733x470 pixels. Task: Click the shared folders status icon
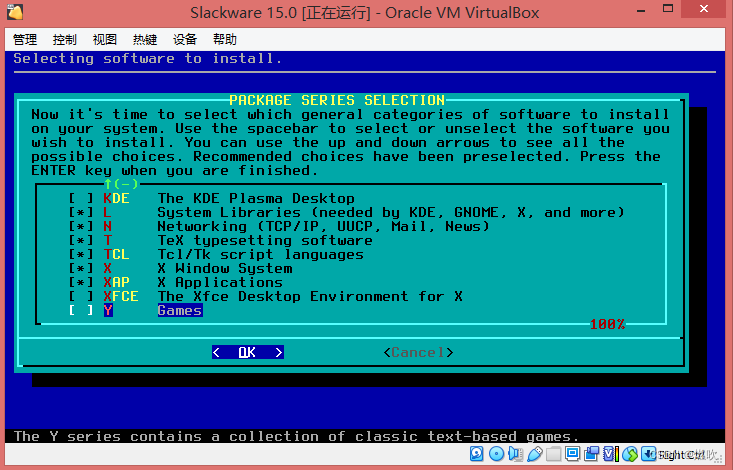pyautogui.click(x=553, y=454)
